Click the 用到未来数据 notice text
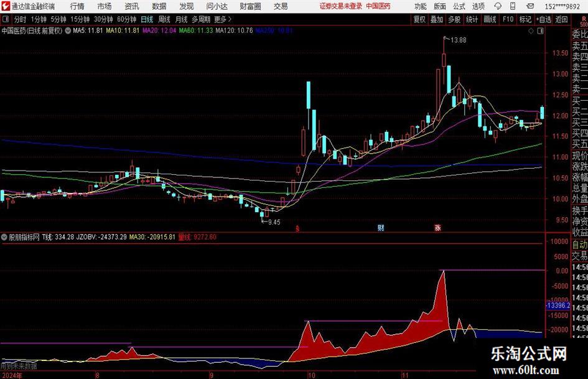 (19, 366)
